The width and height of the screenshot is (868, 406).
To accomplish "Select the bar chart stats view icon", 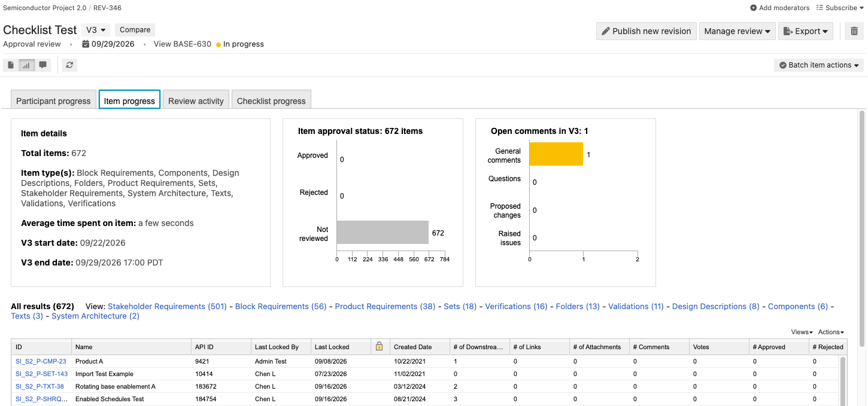I will pos(26,65).
